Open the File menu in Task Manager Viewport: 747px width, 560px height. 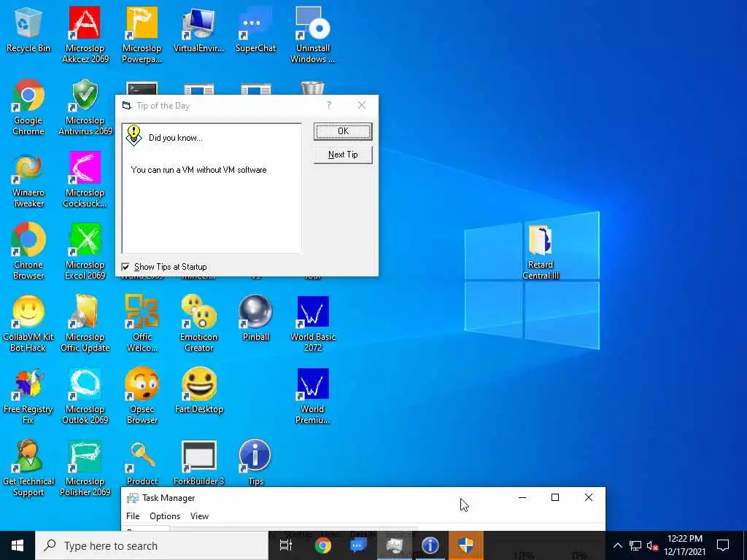click(x=133, y=516)
